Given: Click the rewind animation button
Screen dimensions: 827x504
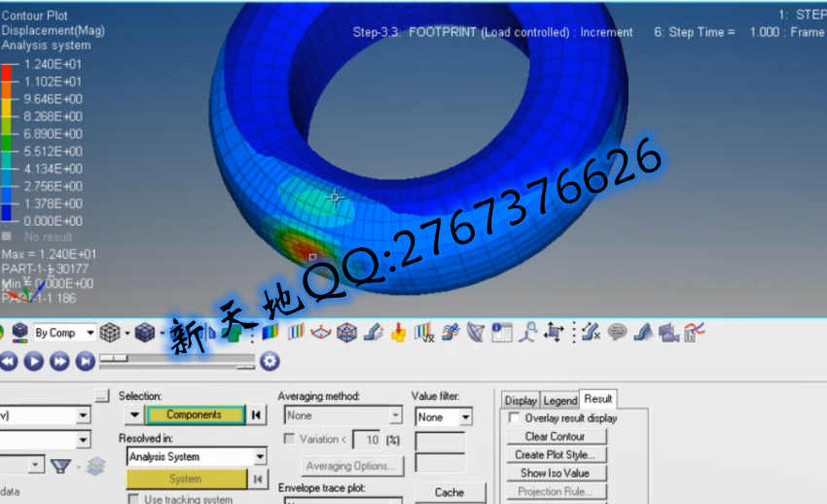Looking at the screenshot, I should click(x=9, y=361).
